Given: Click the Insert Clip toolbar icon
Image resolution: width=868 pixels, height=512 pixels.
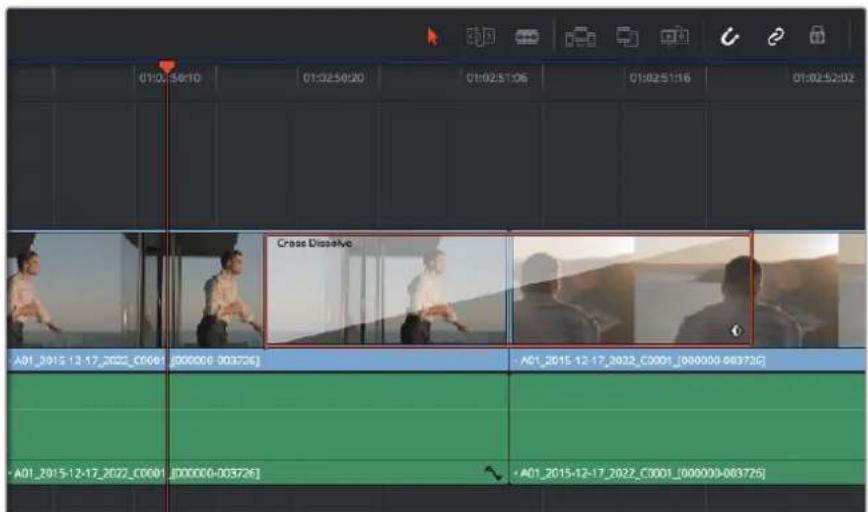Looking at the screenshot, I should tap(580, 37).
